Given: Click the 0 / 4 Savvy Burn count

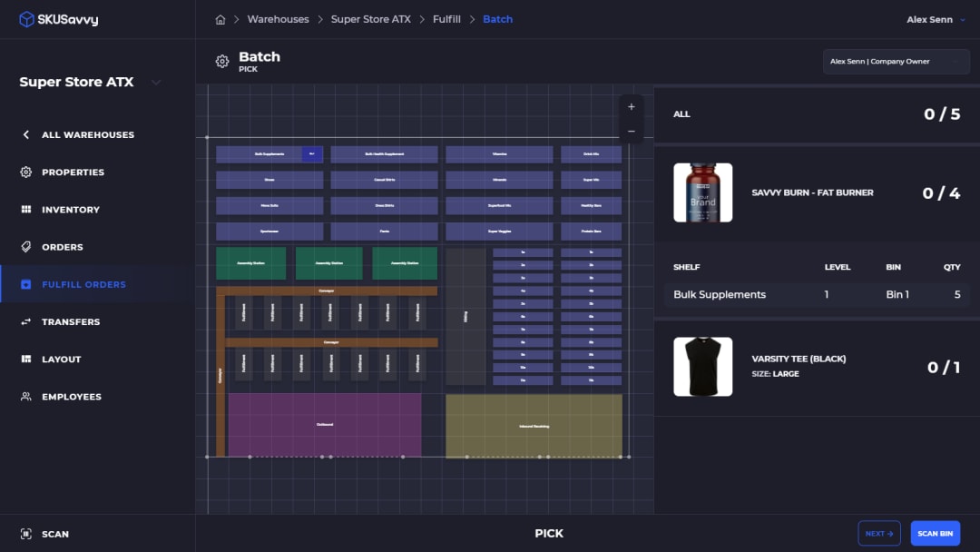Looking at the screenshot, I should pyautogui.click(x=941, y=193).
